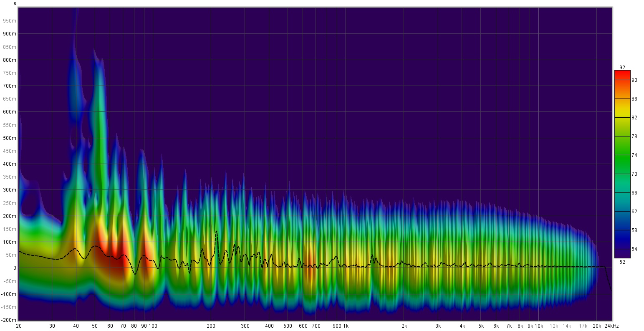This screenshot has width=644, height=331.
Task: Click the 250m time axis label
Action: [x=10, y=203]
